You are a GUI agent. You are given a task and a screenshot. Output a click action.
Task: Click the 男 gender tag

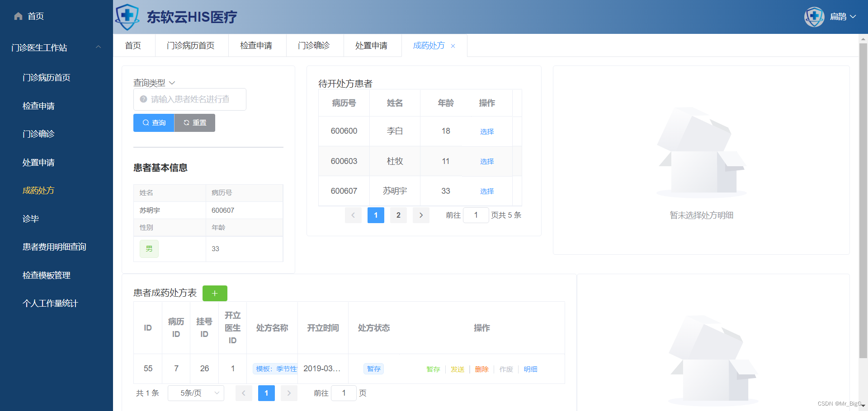click(x=149, y=249)
